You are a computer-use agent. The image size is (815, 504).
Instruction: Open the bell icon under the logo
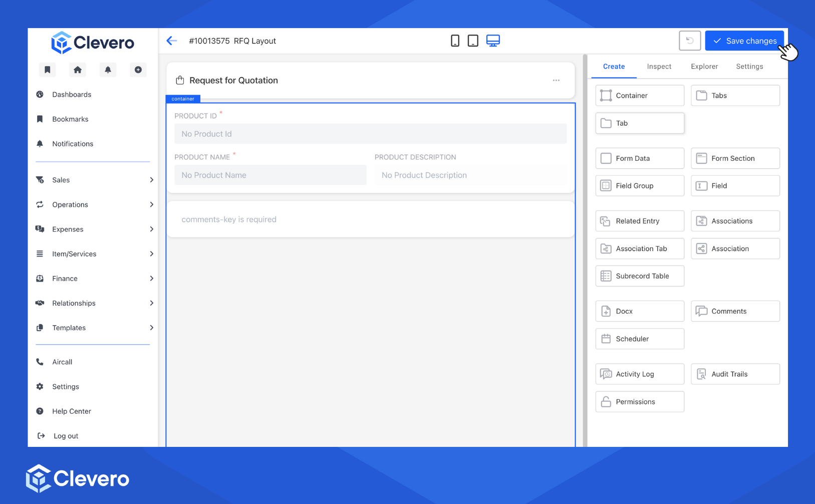pos(108,70)
